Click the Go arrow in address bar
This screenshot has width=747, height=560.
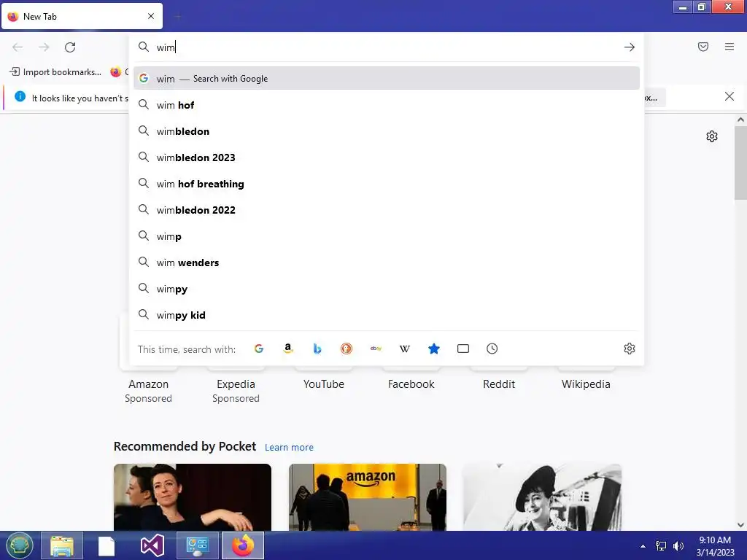[x=630, y=47]
